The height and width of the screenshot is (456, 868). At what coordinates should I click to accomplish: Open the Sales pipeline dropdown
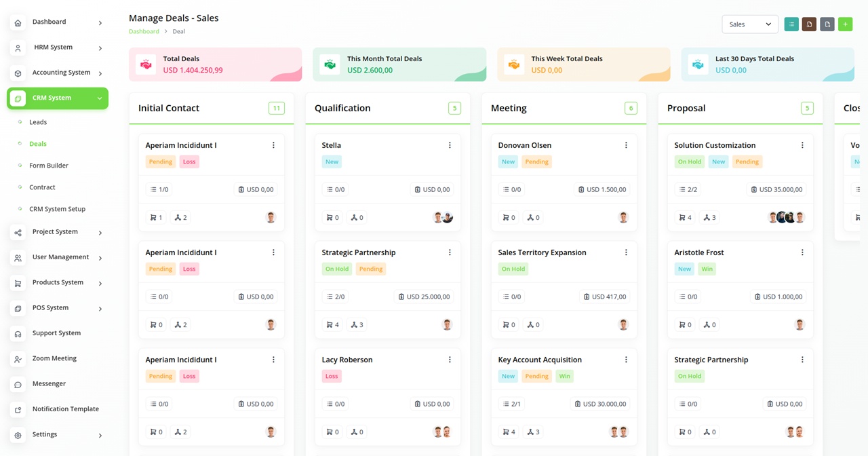(749, 24)
